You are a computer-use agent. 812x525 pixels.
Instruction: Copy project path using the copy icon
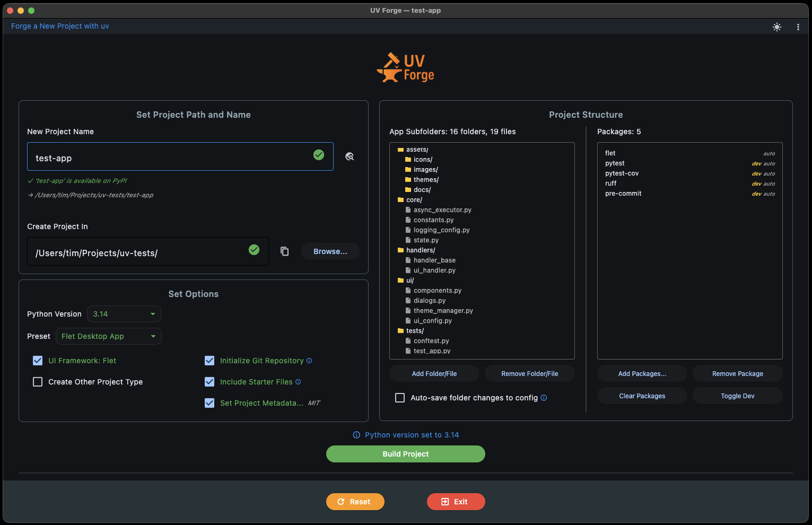pos(285,251)
